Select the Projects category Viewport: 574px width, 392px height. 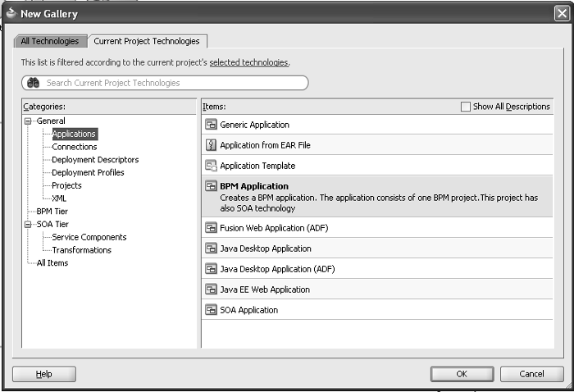pos(66,185)
